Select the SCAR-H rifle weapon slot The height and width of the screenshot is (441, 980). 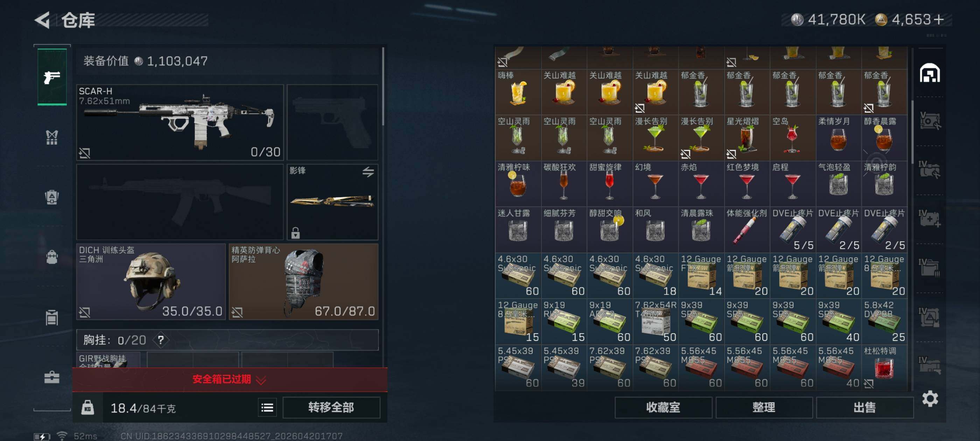(x=180, y=122)
